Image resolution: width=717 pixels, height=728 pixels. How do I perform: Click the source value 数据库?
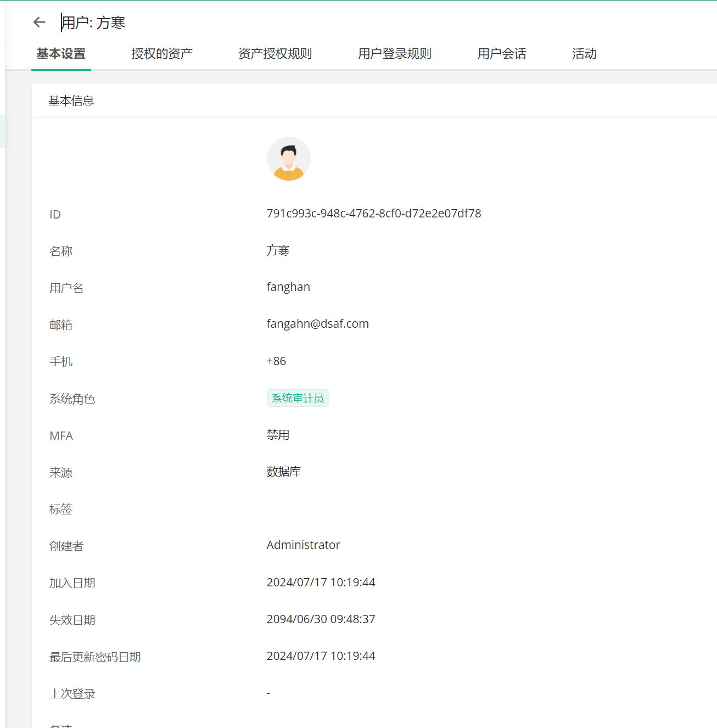(283, 472)
